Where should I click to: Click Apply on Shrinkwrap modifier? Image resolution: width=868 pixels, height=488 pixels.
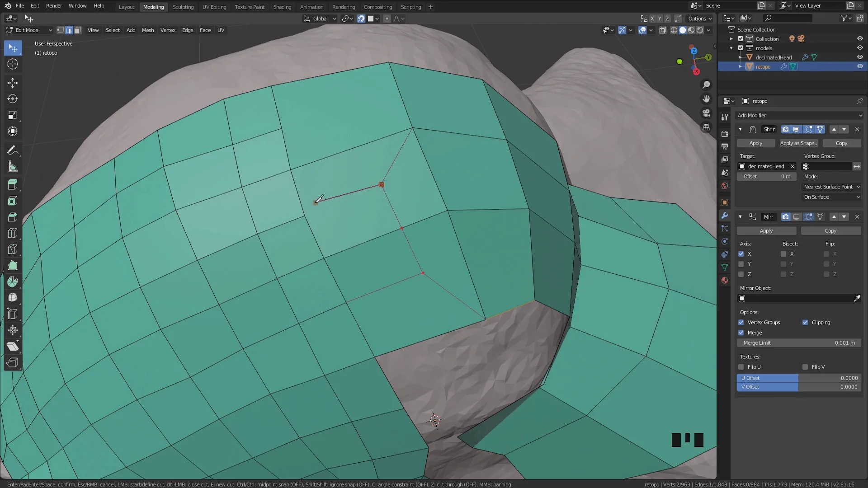(x=756, y=143)
